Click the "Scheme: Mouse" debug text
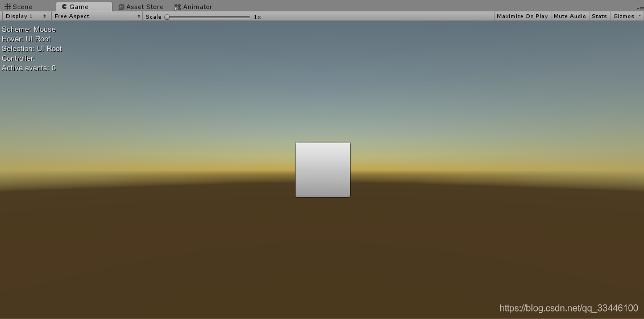 29,30
